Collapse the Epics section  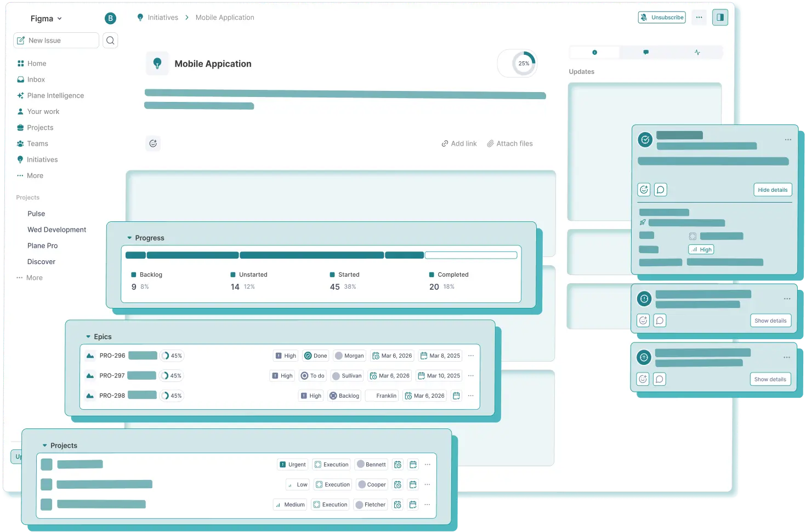(x=88, y=337)
